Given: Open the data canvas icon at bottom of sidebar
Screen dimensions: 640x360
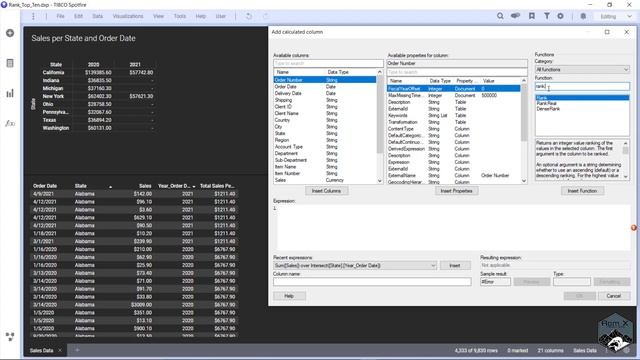Looking at the screenshot, I should point(10,336).
